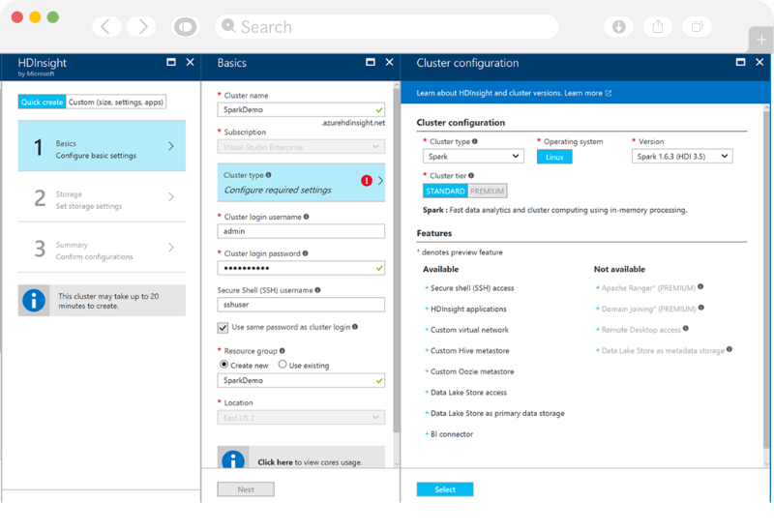This screenshot has width=774, height=532.
Task: Show all tabs overview icon
Action: pos(697,27)
